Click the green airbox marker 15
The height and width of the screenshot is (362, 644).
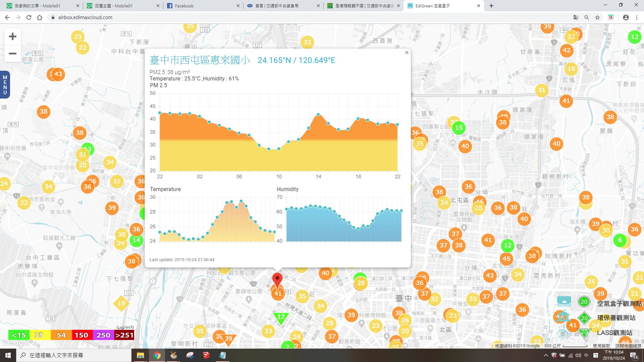coord(459,127)
